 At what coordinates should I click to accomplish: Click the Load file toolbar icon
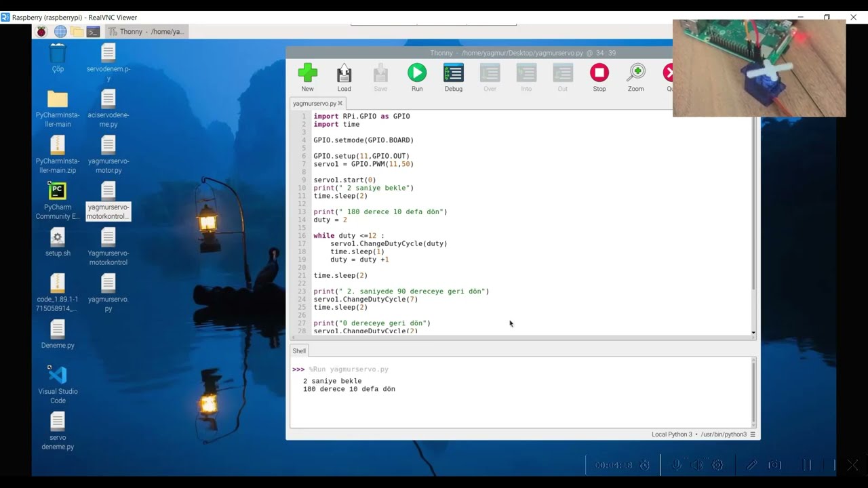pyautogui.click(x=344, y=78)
